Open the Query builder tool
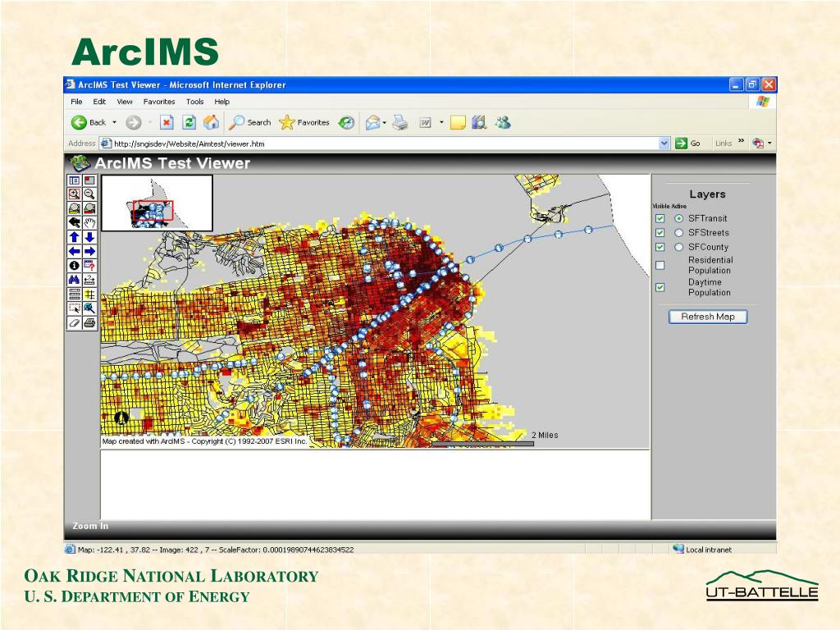 [89, 265]
